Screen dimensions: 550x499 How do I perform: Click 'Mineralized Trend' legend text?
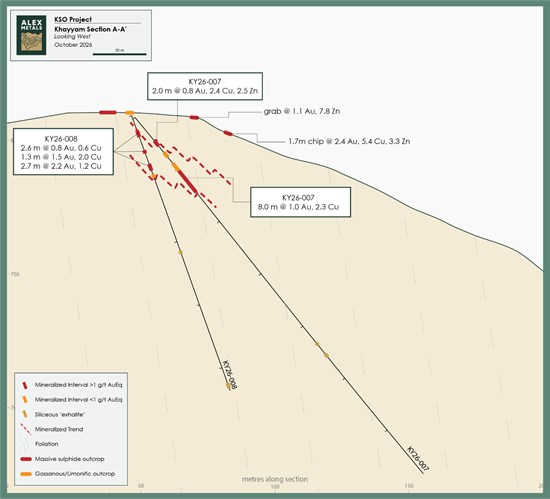(x=59, y=429)
